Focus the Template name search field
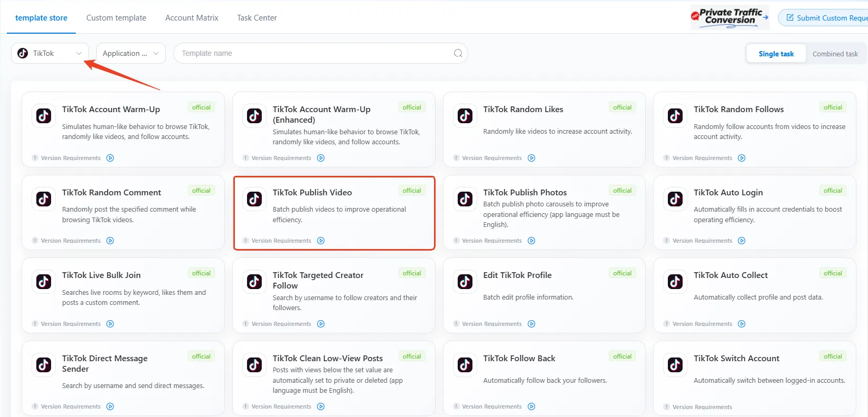868x417 pixels. coord(320,53)
